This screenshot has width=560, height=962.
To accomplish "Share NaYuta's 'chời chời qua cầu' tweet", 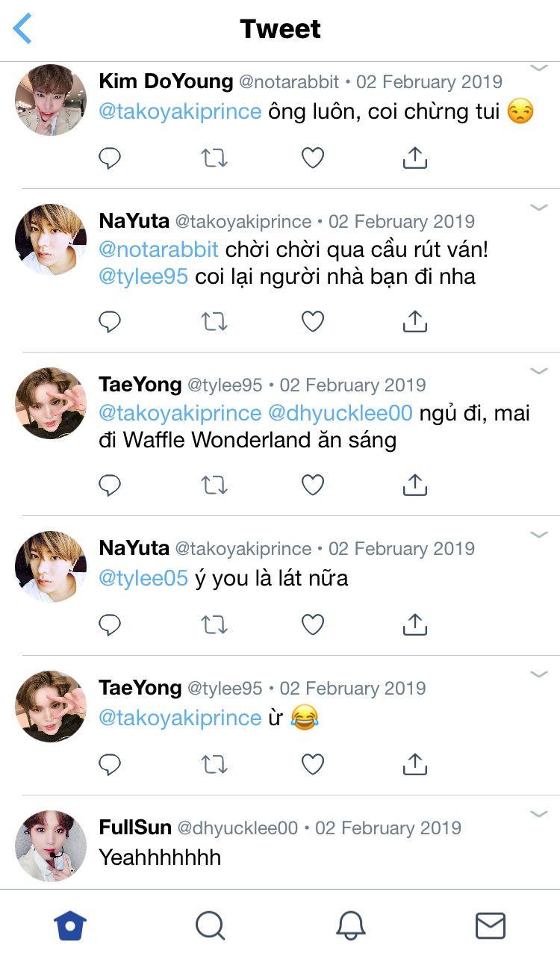I will (414, 321).
